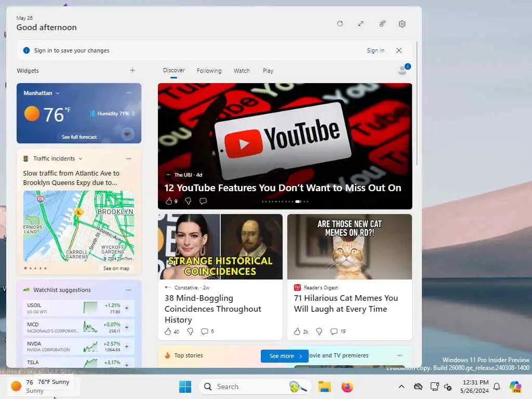Screen dimensions: 532x399
Task: Open Top stories section header
Action: [x=188, y=355]
